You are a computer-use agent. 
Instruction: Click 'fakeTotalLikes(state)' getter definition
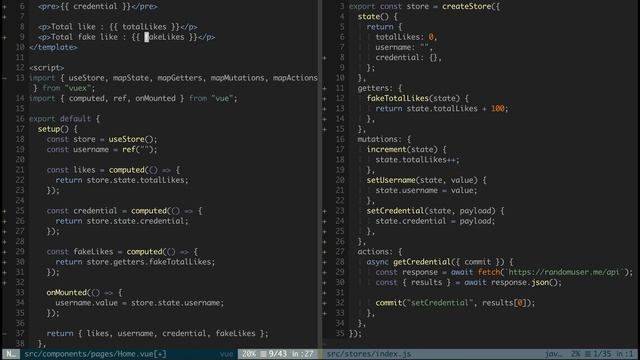click(413, 98)
